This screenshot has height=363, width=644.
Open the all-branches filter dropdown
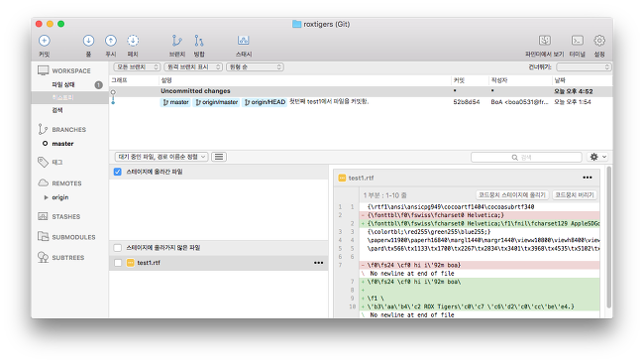click(x=137, y=67)
